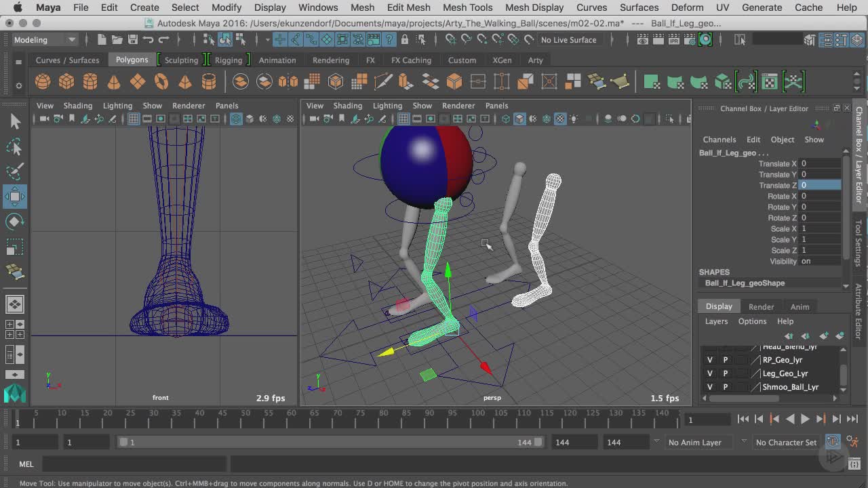This screenshot has height=488, width=868.
Task: Select the Lasso selection tool
Action: click(x=15, y=146)
